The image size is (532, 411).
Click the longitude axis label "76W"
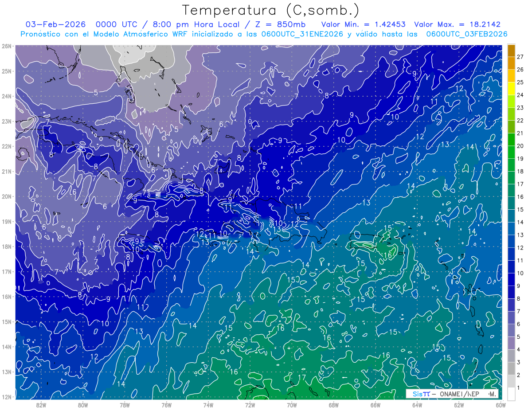(166, 405)
